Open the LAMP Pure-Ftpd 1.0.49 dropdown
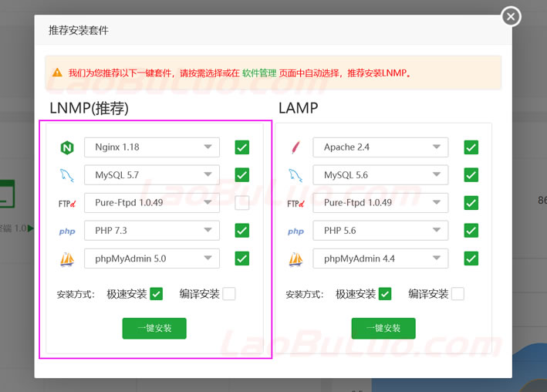This screenshot has width=547, height=392. point(380,203)
